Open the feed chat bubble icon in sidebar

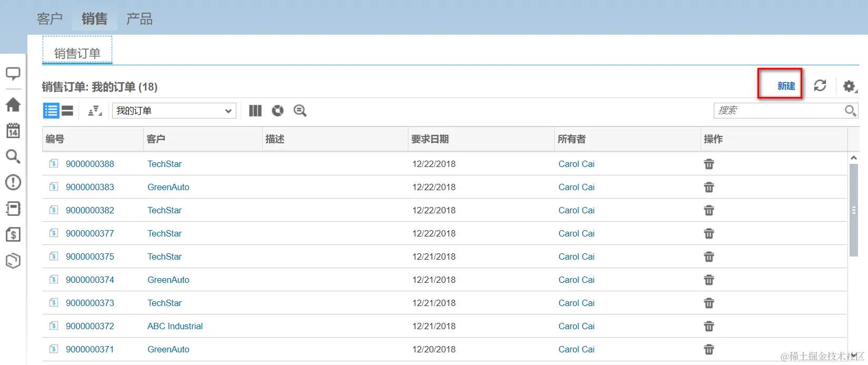pos(13,74)
